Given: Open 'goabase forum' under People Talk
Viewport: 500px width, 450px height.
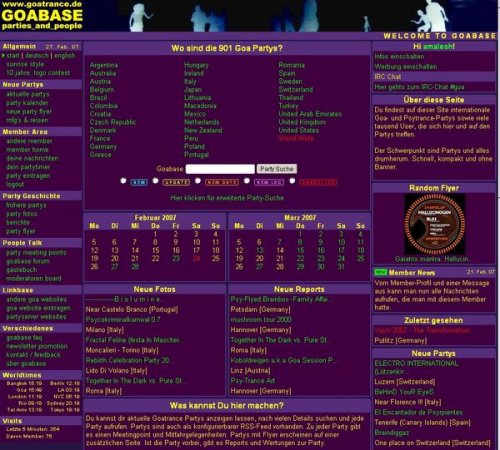Looking at the screenshot, I should point(28,261).
